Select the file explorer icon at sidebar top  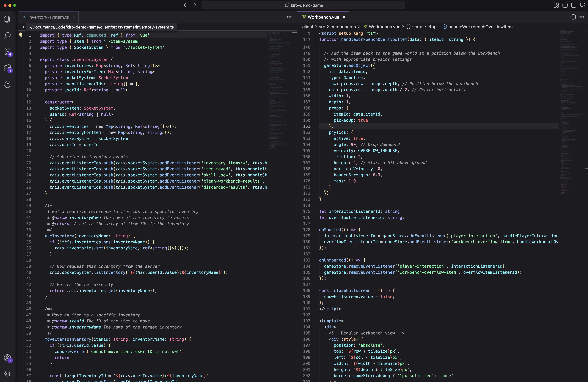point(7,19)
